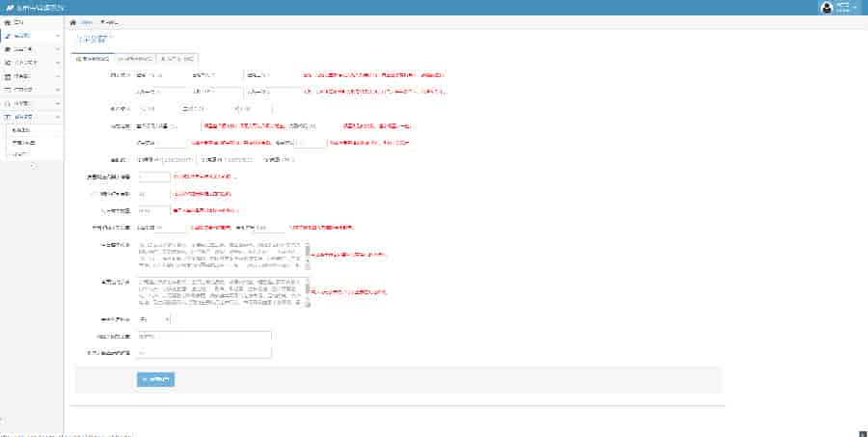The width and height of the screenshot is (868, 437).
Task: Expand the second sidebar menu item's chevron
Action: tap(58, 36)
